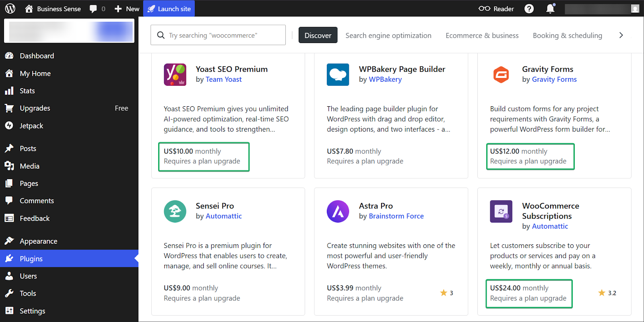
Task: Click the Sensei Pro logo
Action: [175, 211]
